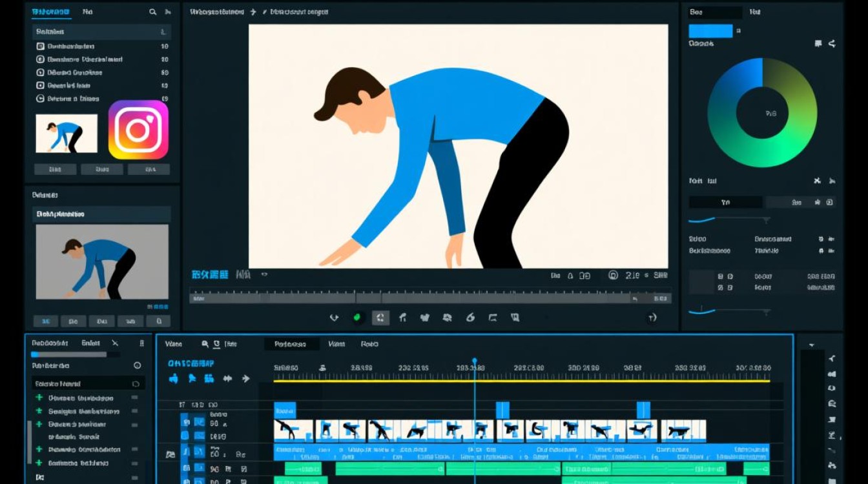Viewport: 868px width, 484px height.
Task: Click the first button below the media thumbnail
Action: tap(55, 170)
